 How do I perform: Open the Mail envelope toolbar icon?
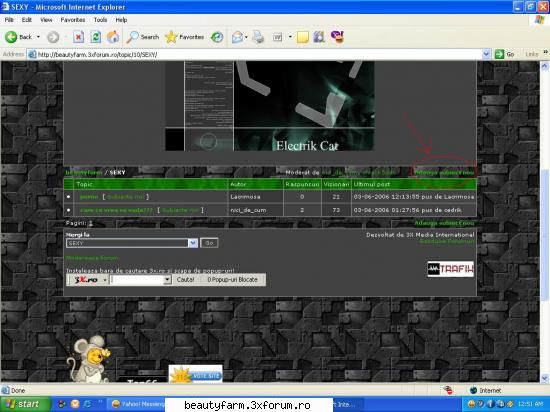coord(237,37)
